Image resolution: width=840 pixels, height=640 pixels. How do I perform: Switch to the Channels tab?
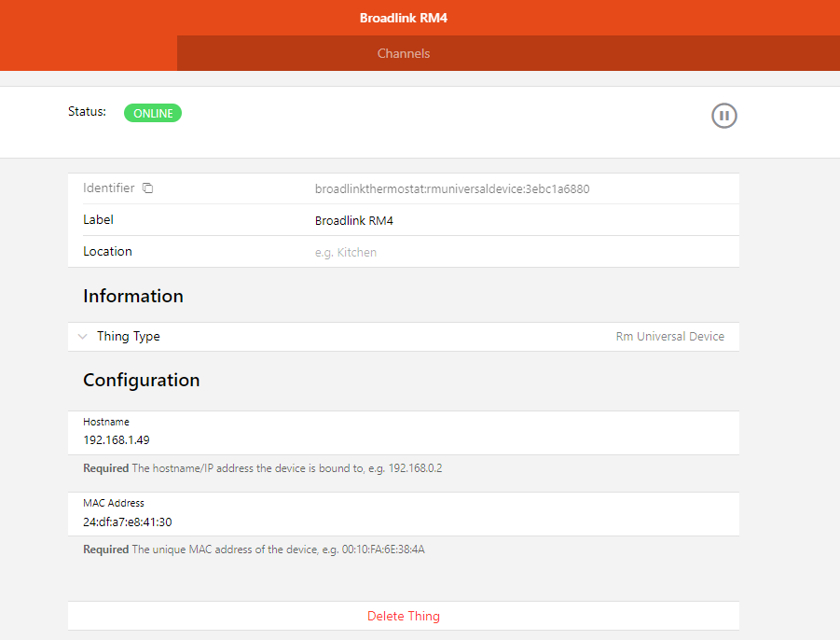coord(404,53)
